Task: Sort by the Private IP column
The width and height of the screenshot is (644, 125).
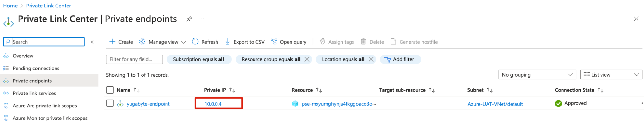Action: coord(220,90)
